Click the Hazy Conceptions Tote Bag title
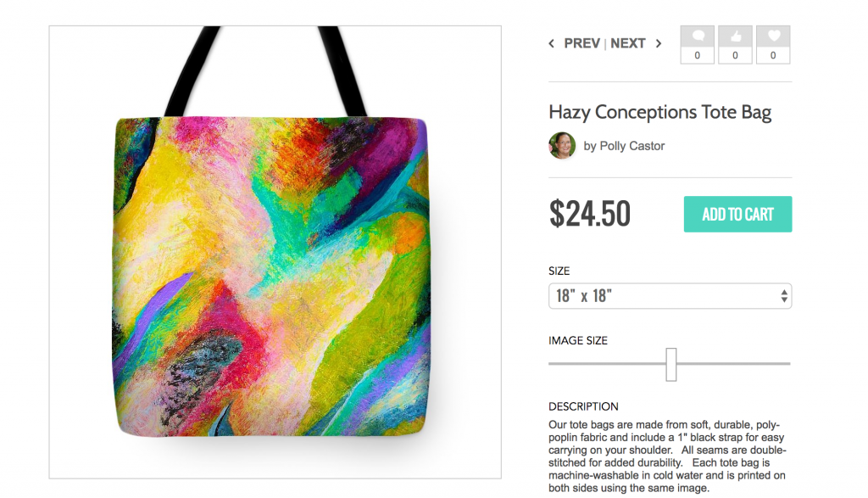 (659, 113)
